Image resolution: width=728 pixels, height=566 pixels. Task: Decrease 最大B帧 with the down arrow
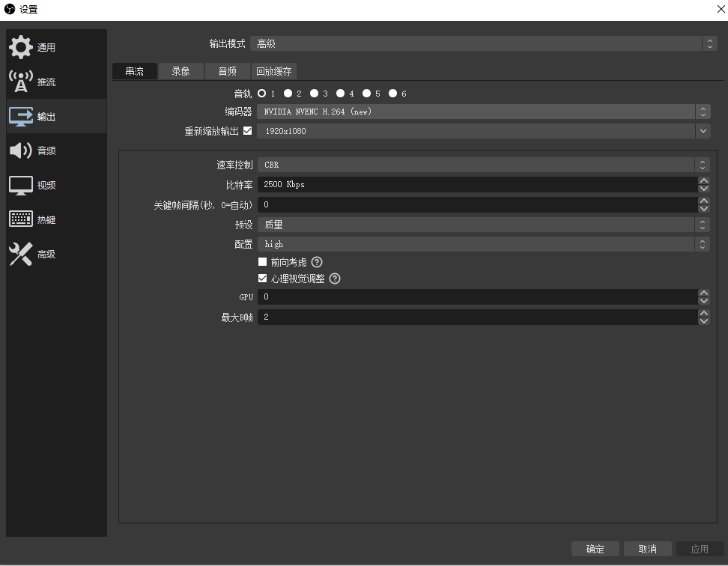[704, 320]
